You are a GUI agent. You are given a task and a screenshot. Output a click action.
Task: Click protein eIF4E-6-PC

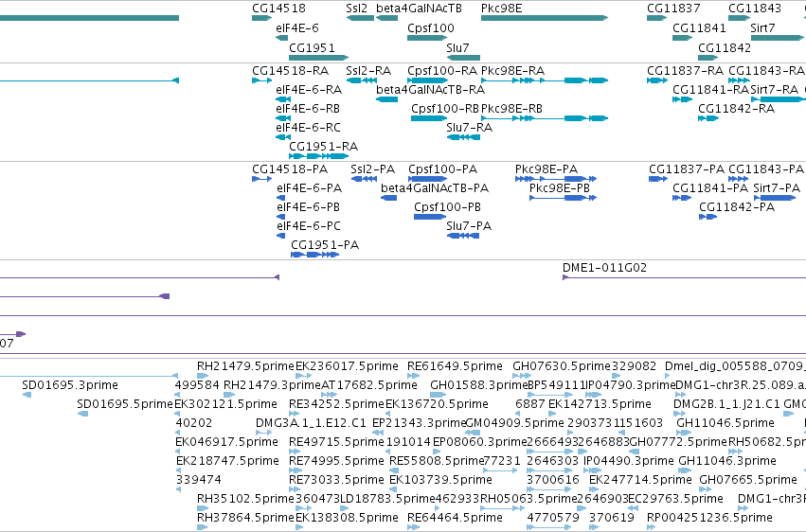pos(309,226)
